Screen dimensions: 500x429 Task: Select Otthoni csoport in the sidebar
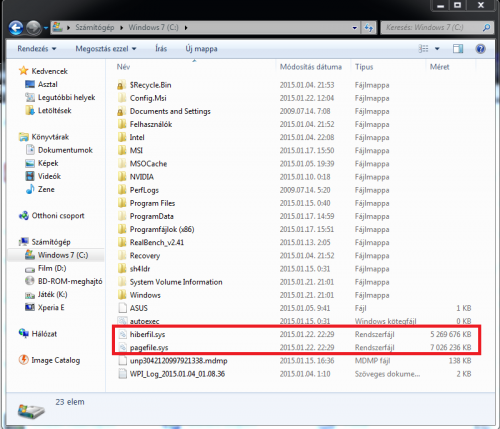coord(58,216)
